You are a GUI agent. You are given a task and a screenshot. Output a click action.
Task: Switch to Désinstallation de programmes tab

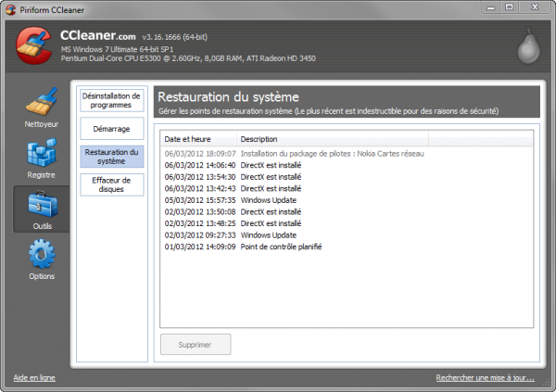pos(111,100)
